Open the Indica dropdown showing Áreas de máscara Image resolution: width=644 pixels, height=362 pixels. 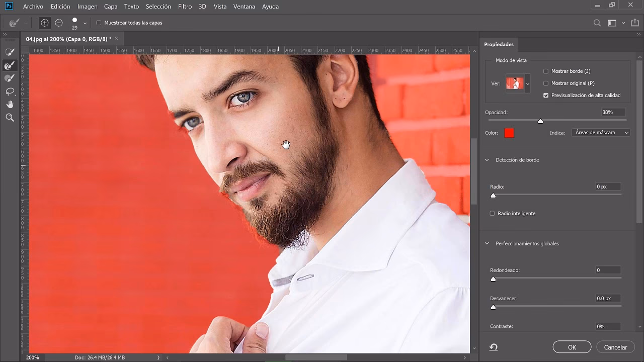pos(600,132)
